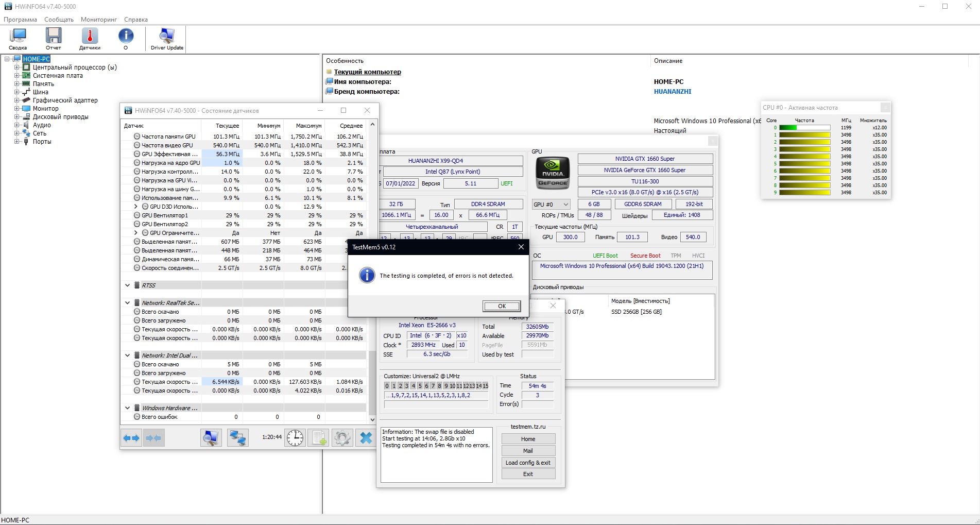This screenshot has width=980, height=525.
Task: Reset sensor timer with the clock icon
Action: point(295,438)
